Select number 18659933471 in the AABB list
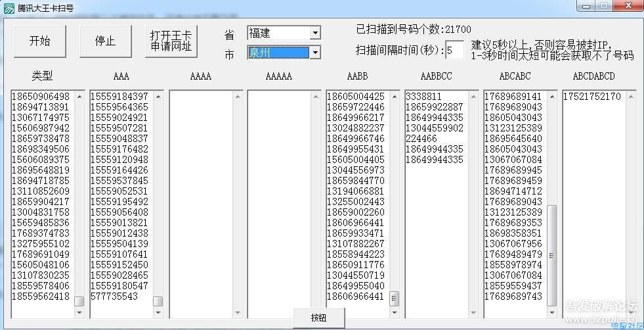This screenshot has width=644, height=330. (356, 233)
